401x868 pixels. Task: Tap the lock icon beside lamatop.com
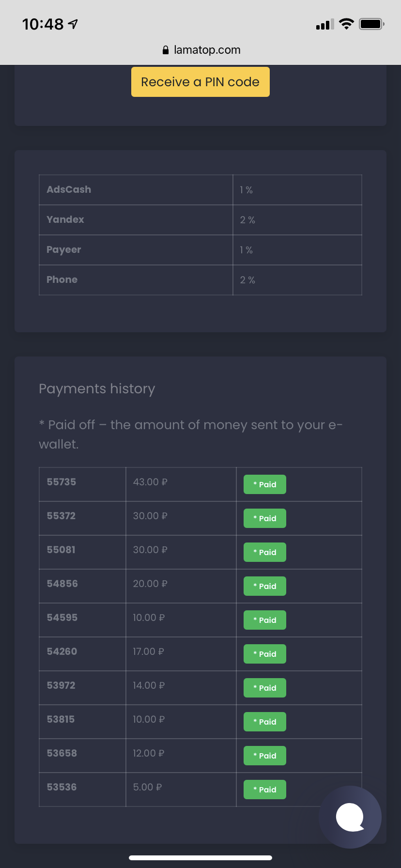click(x=166, y=50)
